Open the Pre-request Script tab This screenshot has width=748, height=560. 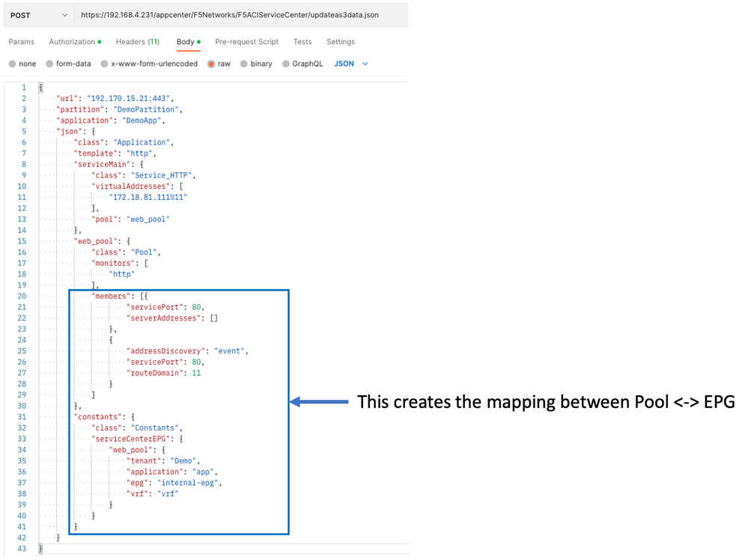[x=246, y=42]
